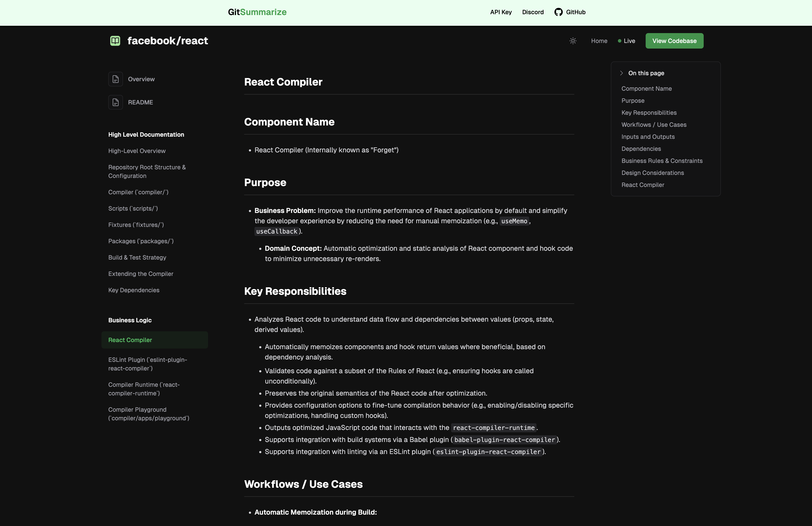Open the GitSummarize home logo
Viewport: 812px width, 526px height.
tap(257, 12)
